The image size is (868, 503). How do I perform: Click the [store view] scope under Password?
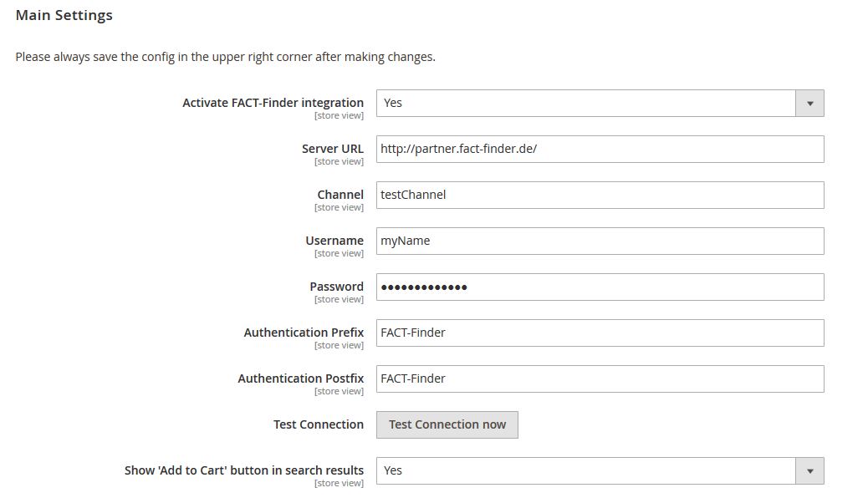click(339, 299)
